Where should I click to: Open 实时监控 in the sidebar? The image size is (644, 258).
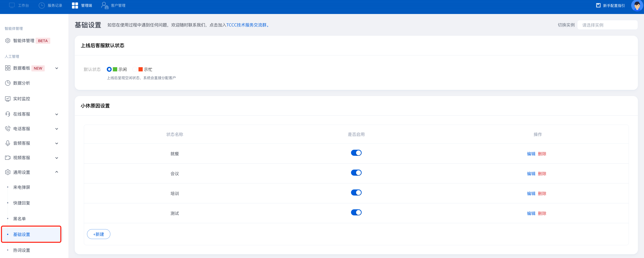click(21, 99)
